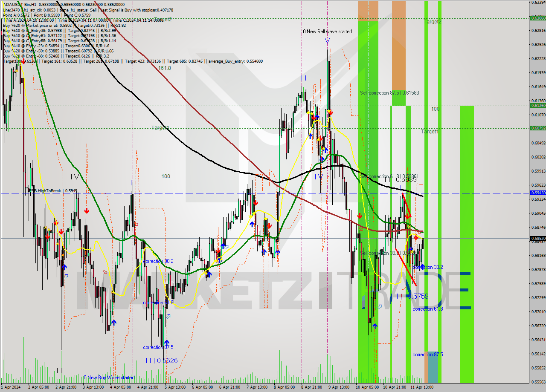Click the blue 'V' wave marker at the 9 Apr peak
This screenshot has width=546, height=392.
327,41
